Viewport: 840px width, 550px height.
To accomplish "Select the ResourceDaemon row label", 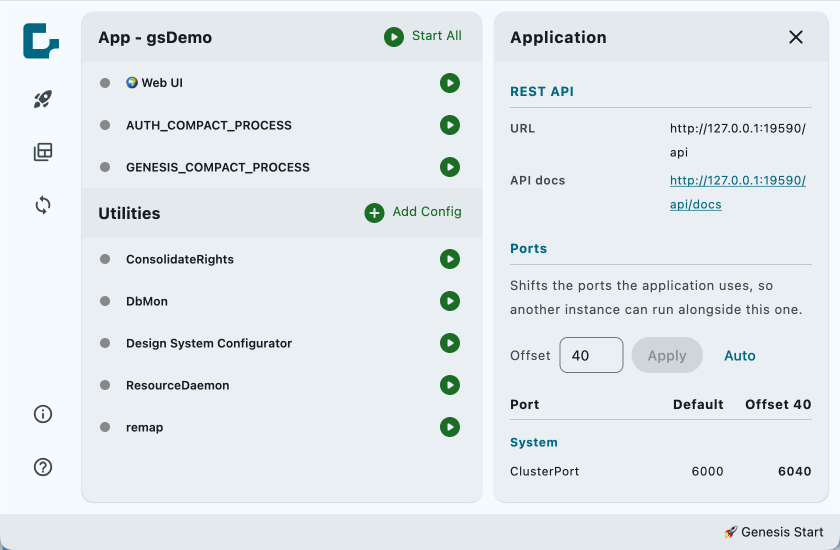I will point(177,386).
